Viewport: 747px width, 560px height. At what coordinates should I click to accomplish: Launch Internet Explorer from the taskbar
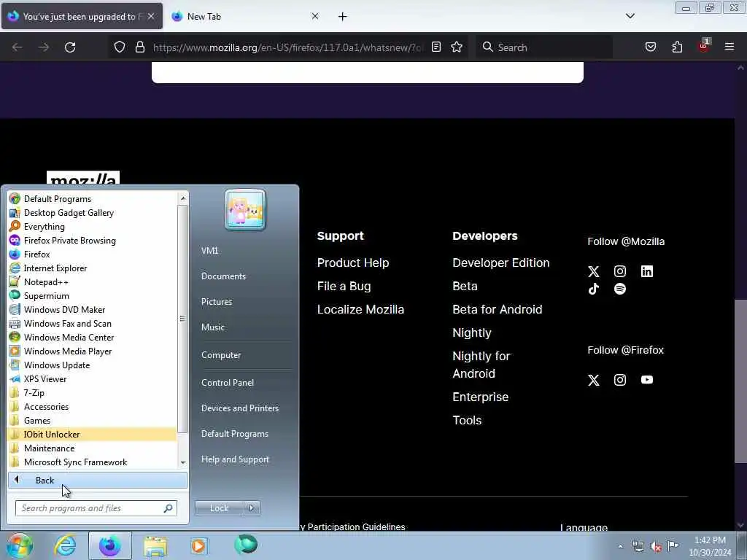65,545
